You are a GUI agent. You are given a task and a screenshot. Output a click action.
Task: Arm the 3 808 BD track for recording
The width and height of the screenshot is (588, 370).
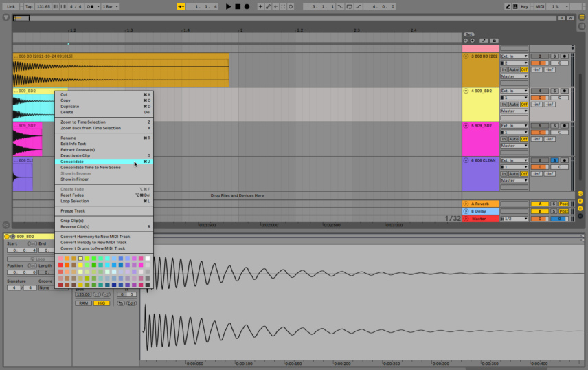[x=565, y=56]
